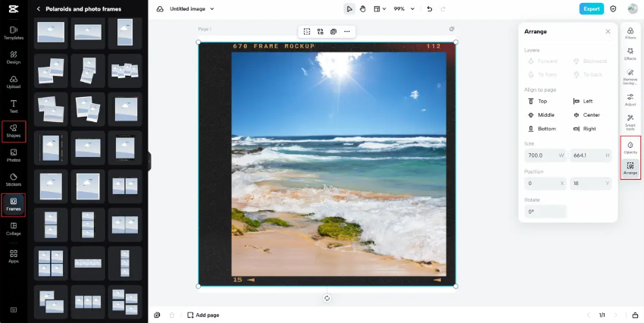Click the Rotate field showing 0°
The width and height of the screenshot is (644, 323).
[546, 212]
